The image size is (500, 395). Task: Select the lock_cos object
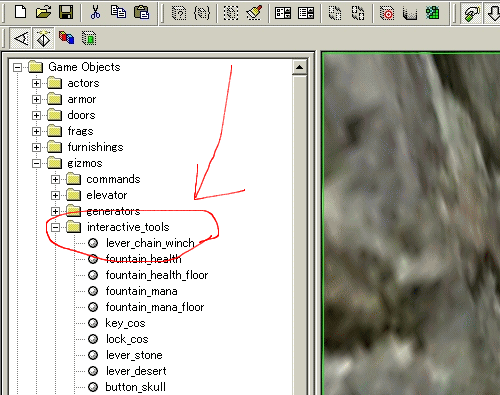pyautogui.click(x=127, y=339)
